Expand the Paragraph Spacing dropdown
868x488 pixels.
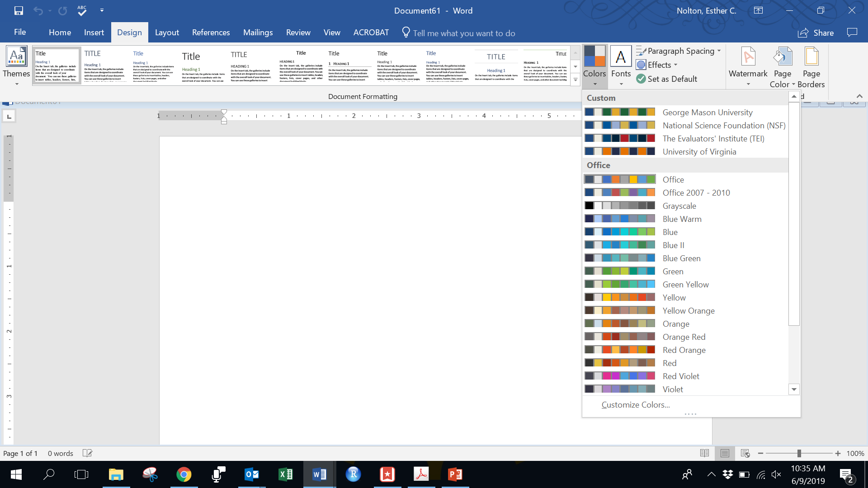(719, 51)
